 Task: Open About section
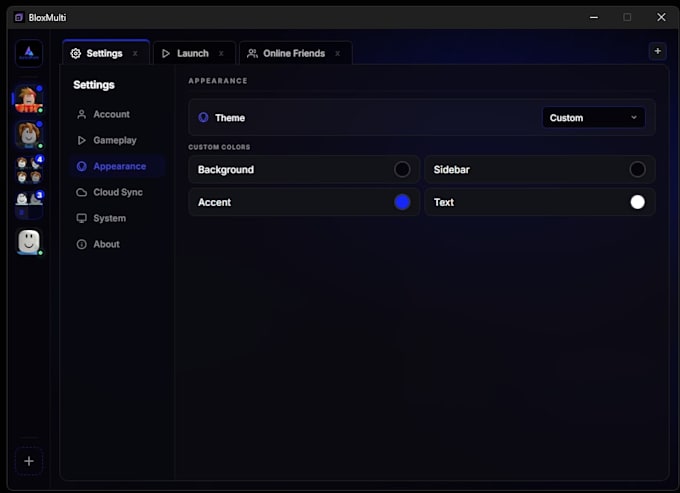117,244
